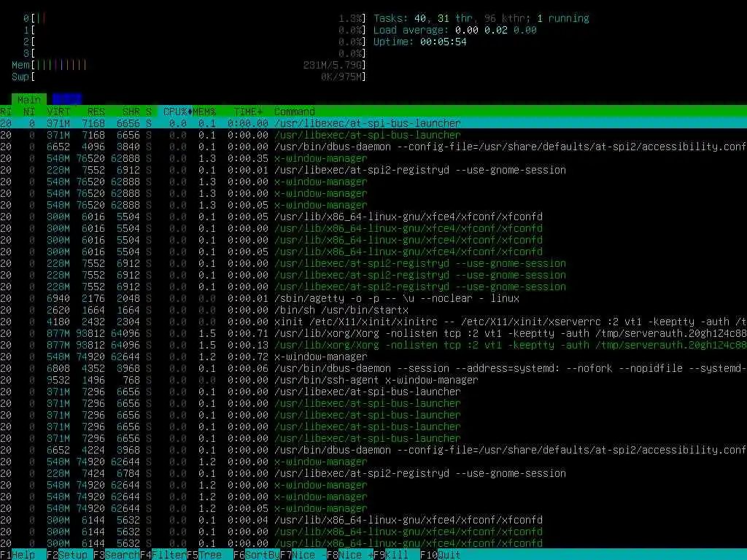This screenshot has width=747, height=560.
Task: Select the Xorg row with TIME 0:00.13
Action: point(373,345)
